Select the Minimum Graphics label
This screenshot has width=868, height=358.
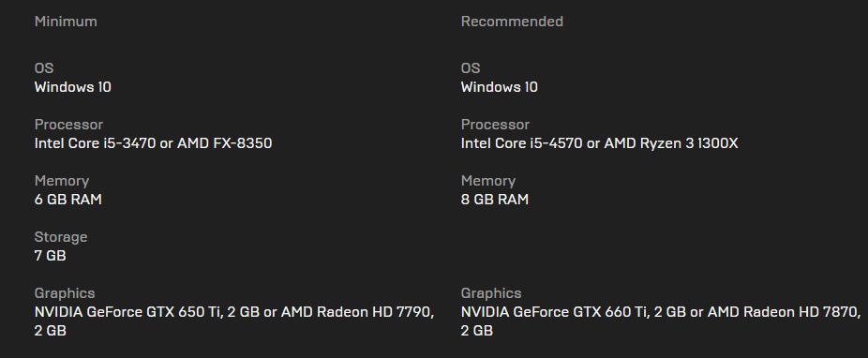pyautogui.click(x=65, y=293)
